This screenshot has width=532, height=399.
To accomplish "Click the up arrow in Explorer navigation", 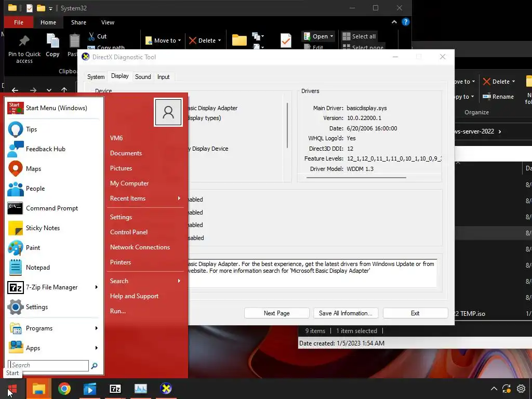I will tap(64, 90).
